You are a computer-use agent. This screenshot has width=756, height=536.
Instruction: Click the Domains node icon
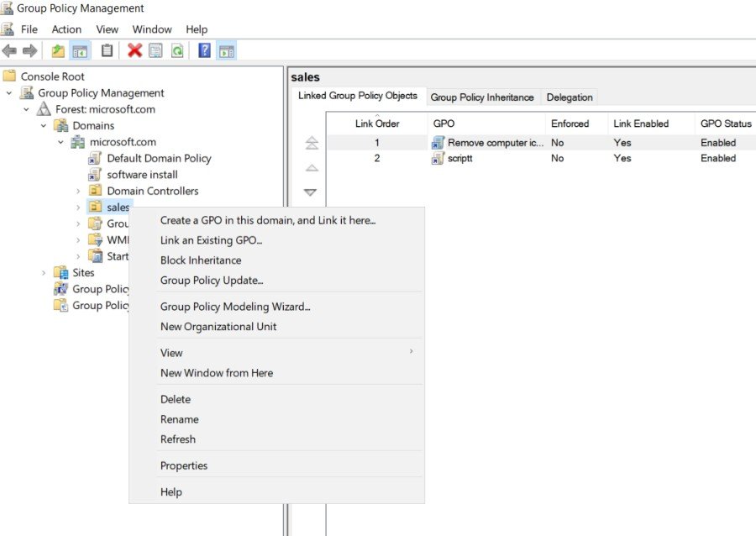coord(60,125)
